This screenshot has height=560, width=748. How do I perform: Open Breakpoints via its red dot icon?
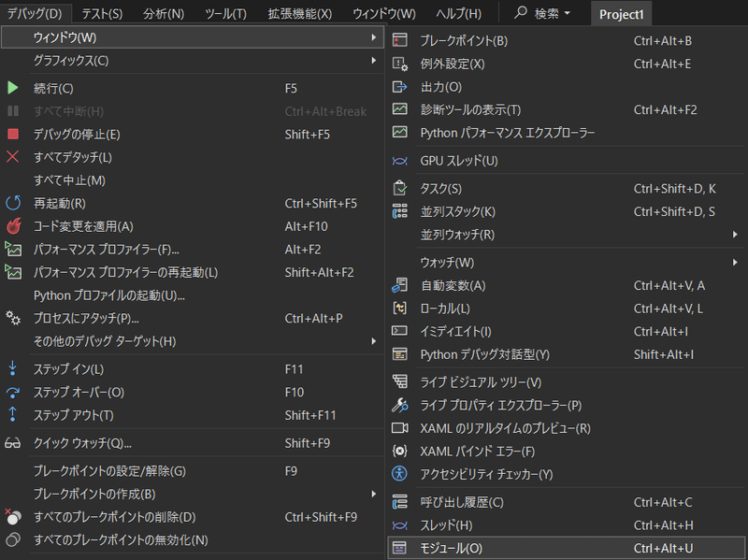pos(399,39)
